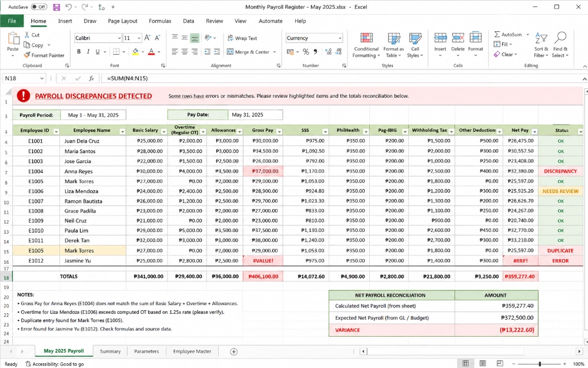Switch to the Data ribbon tab

(189, 21)
